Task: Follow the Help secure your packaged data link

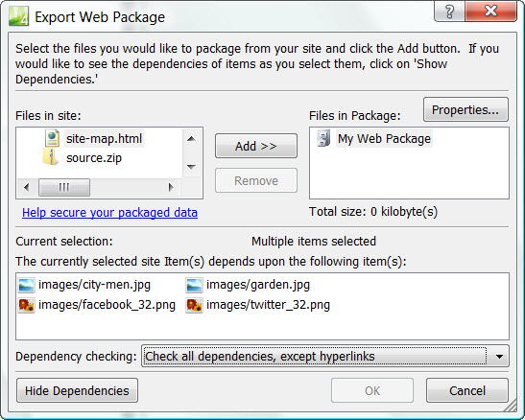Action: [109, 213]
